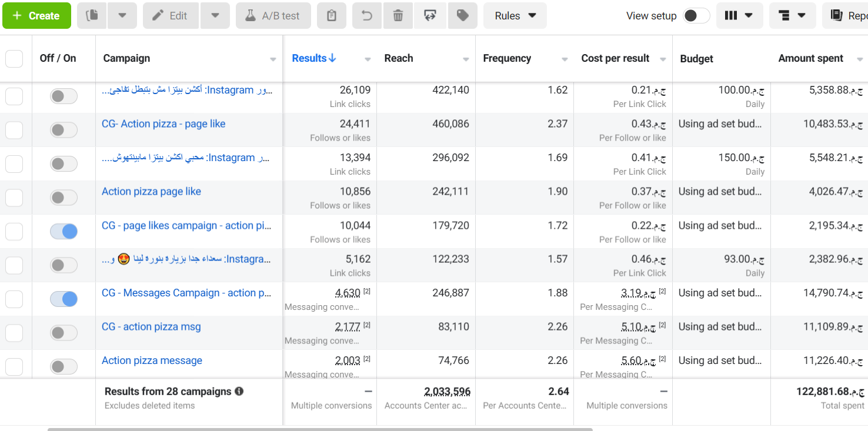868x431 pixels.
Task: Check the box for Action pizza page like
Action: (14, 198)
